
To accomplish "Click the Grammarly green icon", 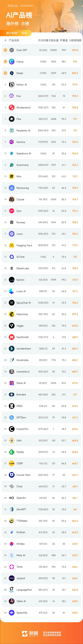I will tap(12, 165).
